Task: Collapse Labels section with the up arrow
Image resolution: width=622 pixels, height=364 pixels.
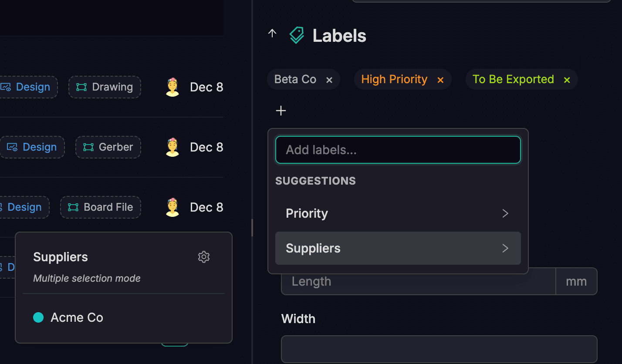Action: (272, 34)
